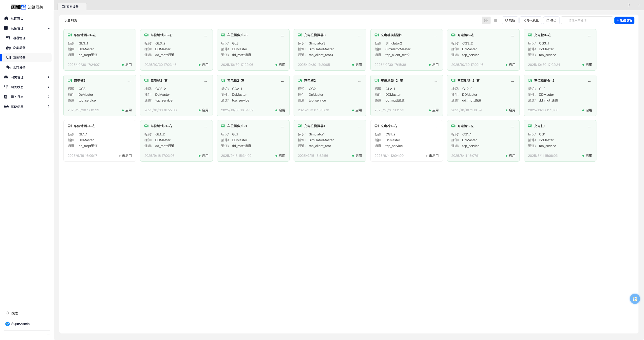Open floating blue widget button bottom-right

click(635, 299)
